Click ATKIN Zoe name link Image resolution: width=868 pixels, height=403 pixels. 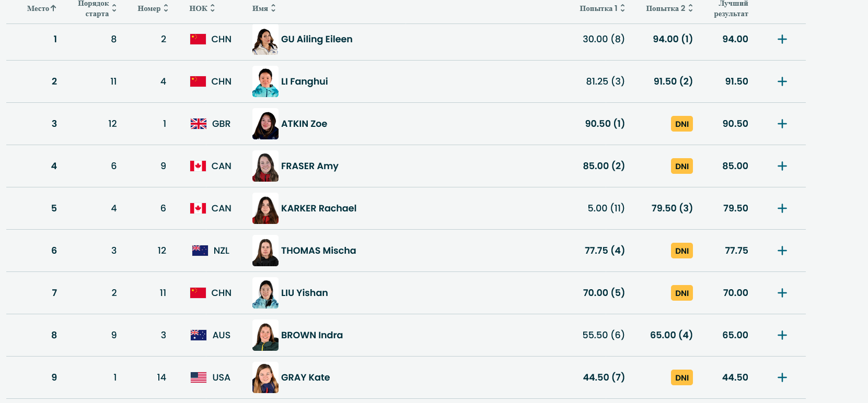[x=304, y=124]
